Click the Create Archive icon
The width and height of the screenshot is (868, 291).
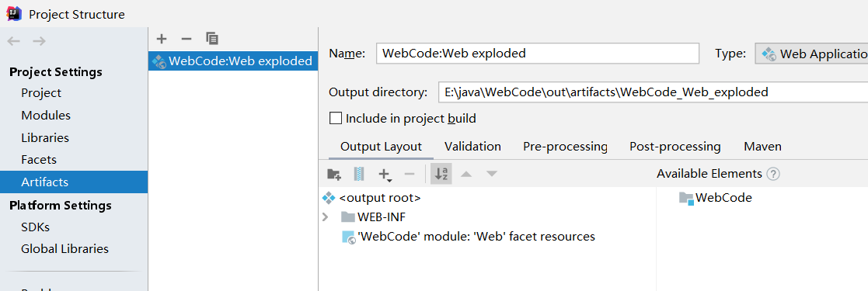click(x=359, y=175)
